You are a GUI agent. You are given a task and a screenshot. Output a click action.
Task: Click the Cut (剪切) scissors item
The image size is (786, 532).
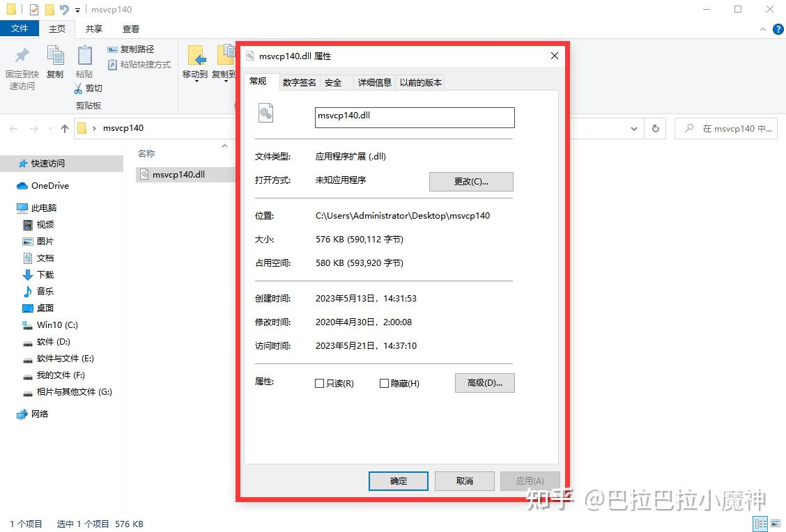tap(88, 88)
